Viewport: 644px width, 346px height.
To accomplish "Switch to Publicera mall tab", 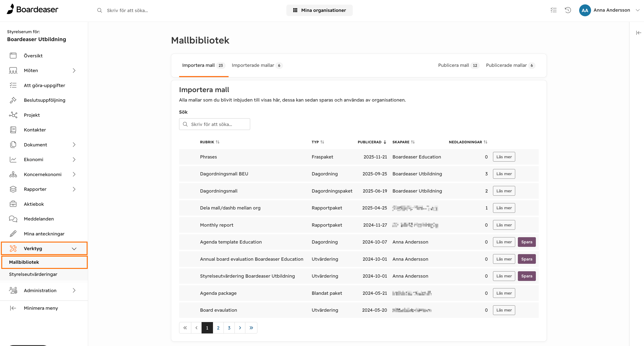I will [x=458, y=65].
